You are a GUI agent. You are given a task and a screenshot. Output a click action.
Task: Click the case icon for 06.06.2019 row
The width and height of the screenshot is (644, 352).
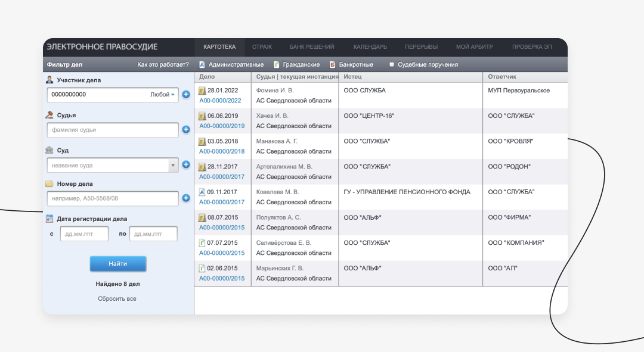pos(202,116)
